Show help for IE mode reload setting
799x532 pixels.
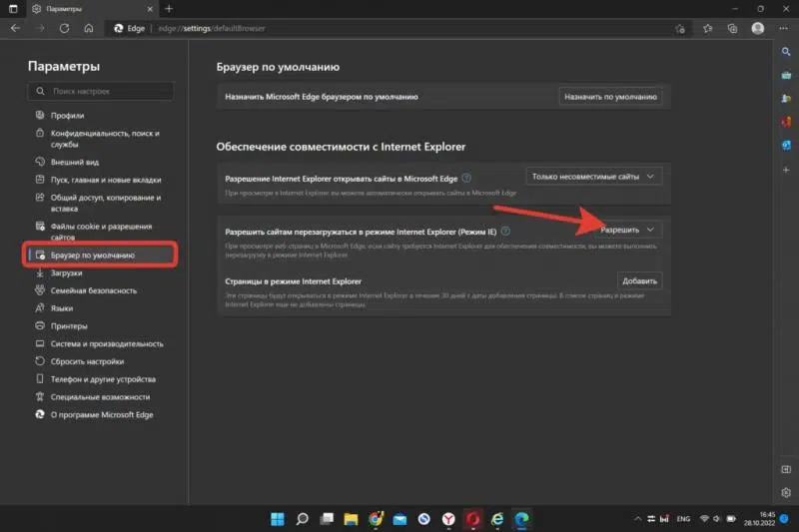pyautogui.click(x=505, y=231)
